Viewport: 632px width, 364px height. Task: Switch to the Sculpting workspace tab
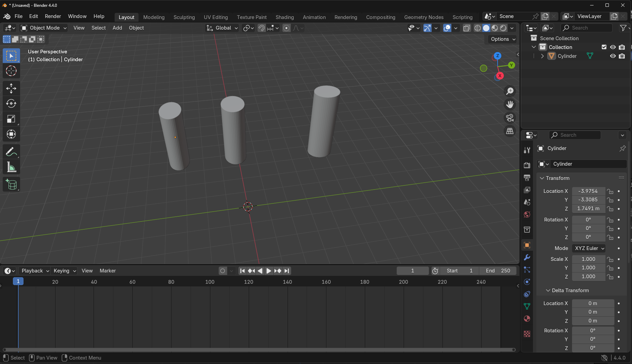pyautogui.click(x=184, y=17)
